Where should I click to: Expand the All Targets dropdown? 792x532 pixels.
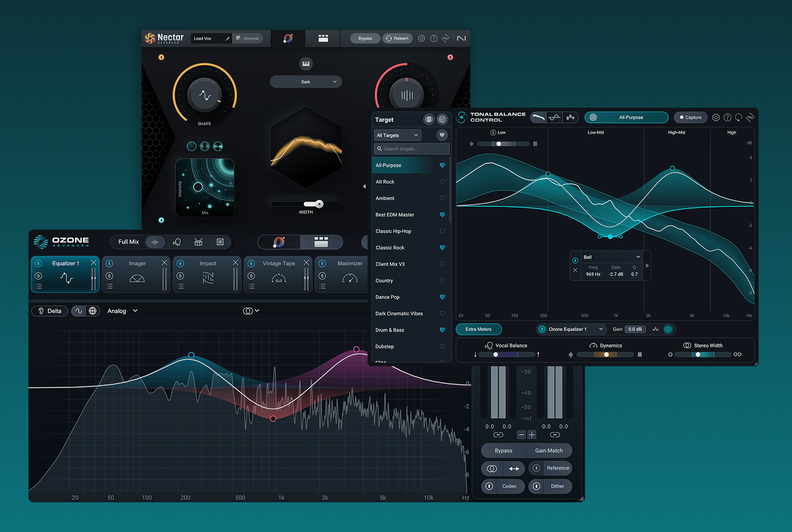coord(397,135)
